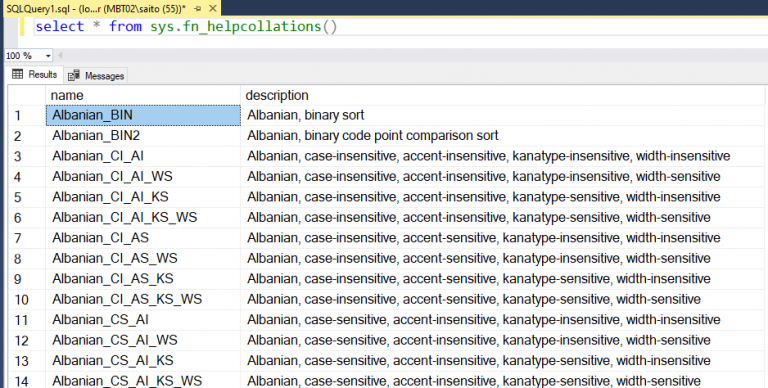The height and width of the screenshot is (388, 768).
Task: Select the Albanian_CI_AI_KS_WS cell
Action: 144,218
